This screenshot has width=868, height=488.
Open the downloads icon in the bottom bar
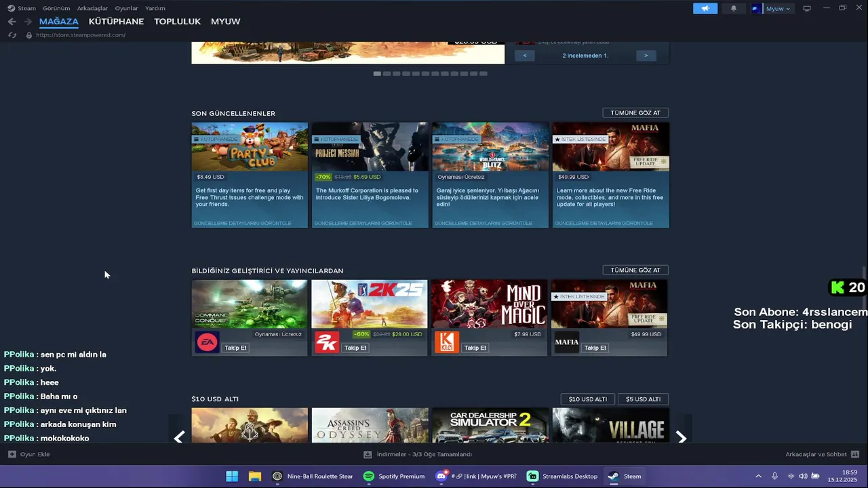(368, 454)
